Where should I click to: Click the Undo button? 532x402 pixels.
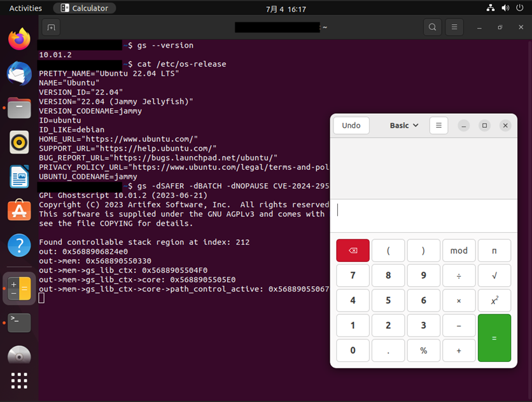(351, 125)
